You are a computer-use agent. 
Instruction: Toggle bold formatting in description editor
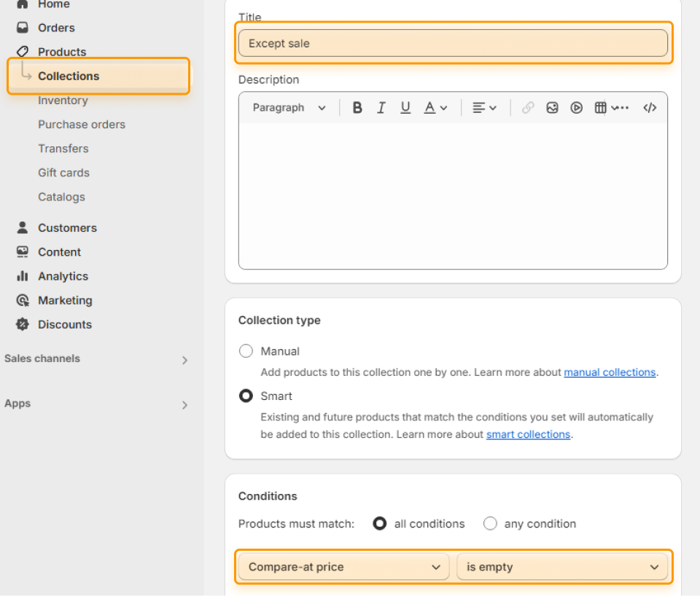point(357,108)
